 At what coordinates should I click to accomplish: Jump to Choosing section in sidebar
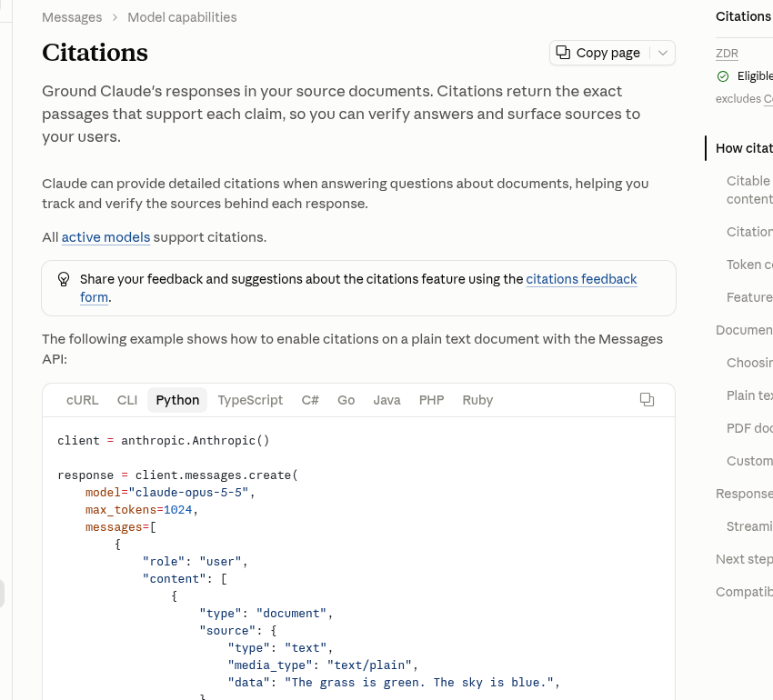point(749,363)
